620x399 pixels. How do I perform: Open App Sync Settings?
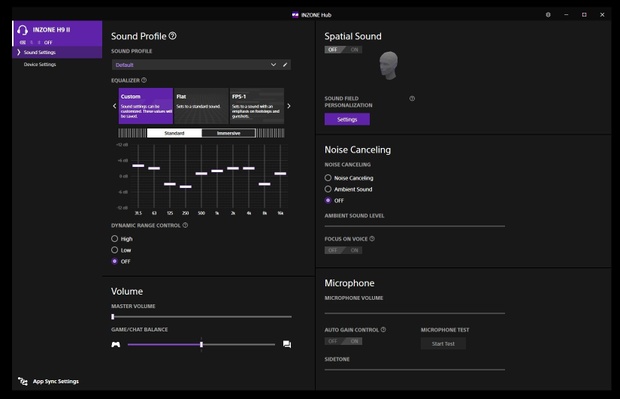pyautogui.click(x=56, y=381)
